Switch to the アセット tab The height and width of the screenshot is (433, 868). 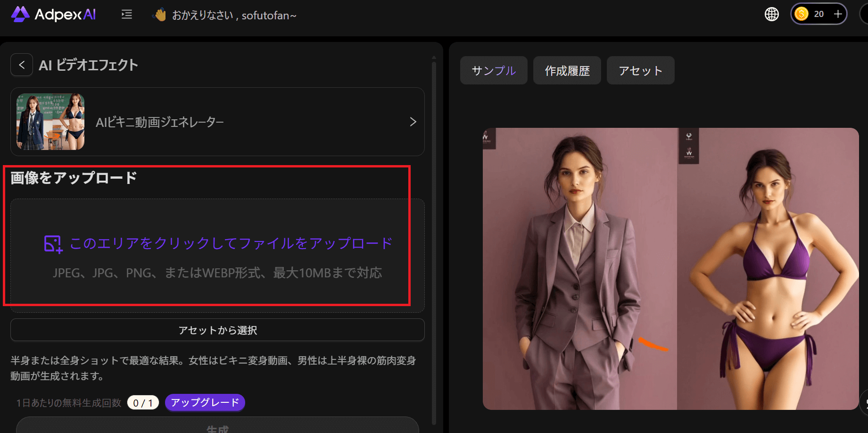click(x=640, y=70)
